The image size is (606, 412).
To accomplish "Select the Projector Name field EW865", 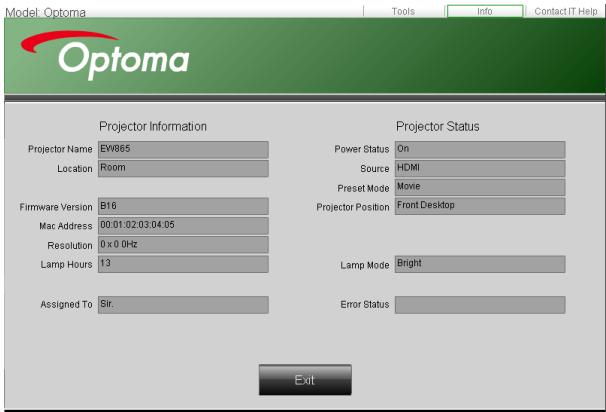I will (x=183, y=150).
